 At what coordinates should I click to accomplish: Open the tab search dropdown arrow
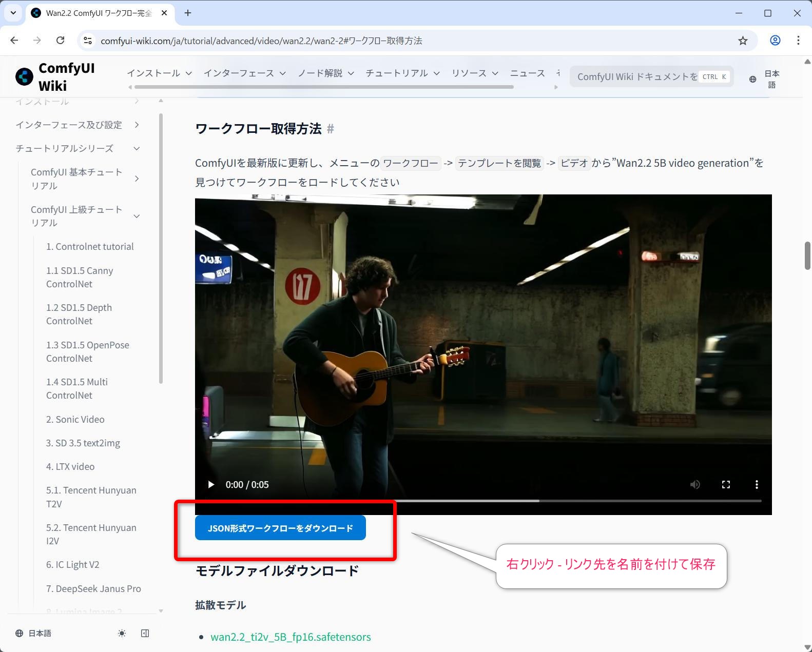(13, 13)
